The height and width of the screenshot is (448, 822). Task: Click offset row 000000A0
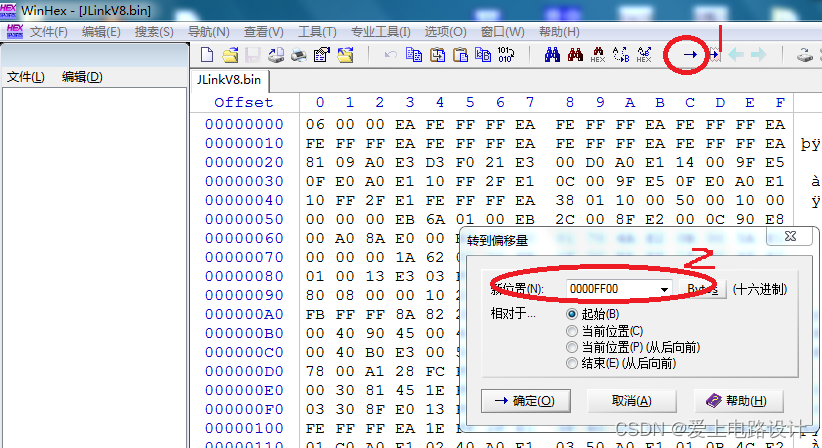tap(244, 314)
